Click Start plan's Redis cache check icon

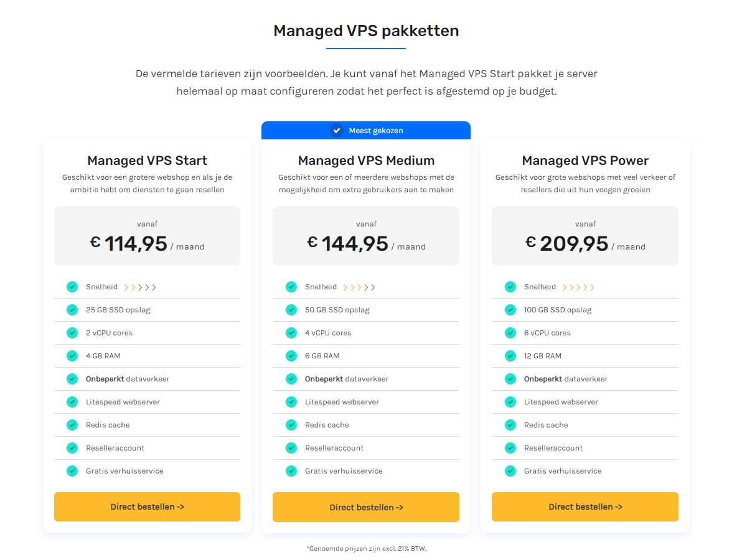[x=72, y=425]
